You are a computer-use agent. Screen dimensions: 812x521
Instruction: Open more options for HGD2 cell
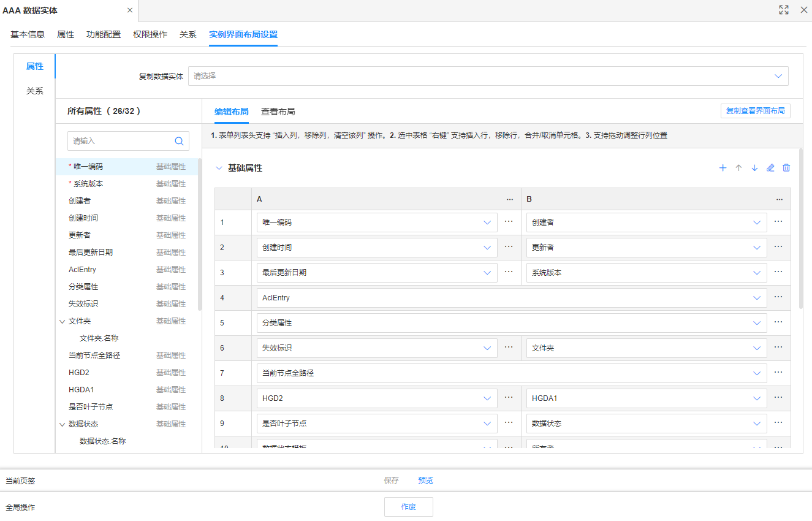coord(509,397)
